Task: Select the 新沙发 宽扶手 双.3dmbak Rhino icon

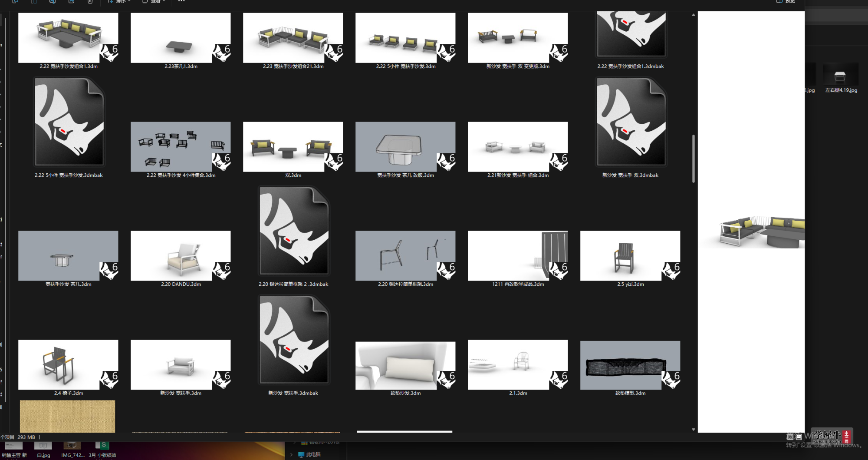Action: pos(631,122)
